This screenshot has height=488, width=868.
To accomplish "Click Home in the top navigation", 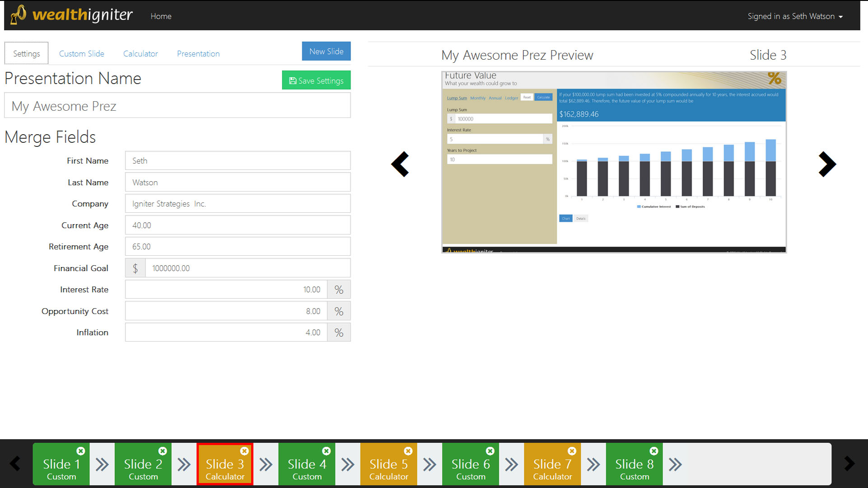I will tap(161, 16).
